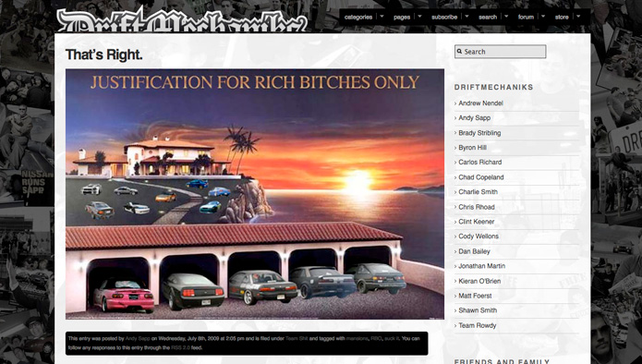Open Chris Rhoad's member link
Viewport: 642px width, 364px height.
click(477, 207)
